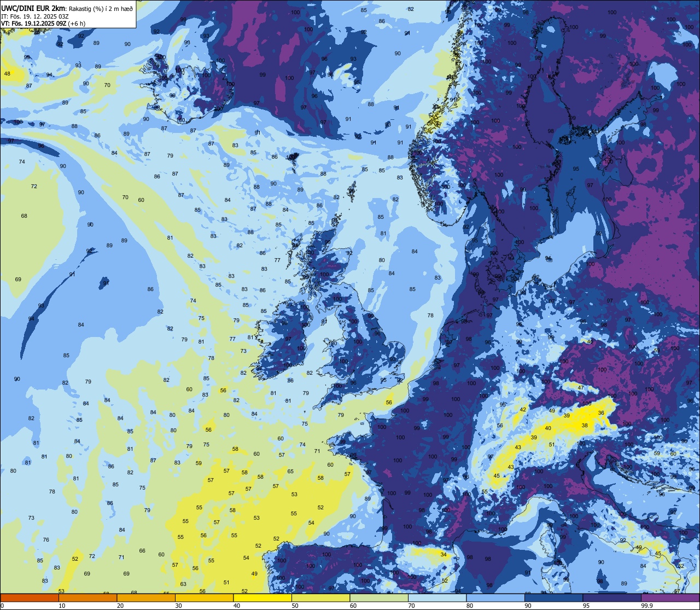Click the humidity value '40' on the map
Image resolution: width=700 pixels, height=610 pixels.
(548, 428)
